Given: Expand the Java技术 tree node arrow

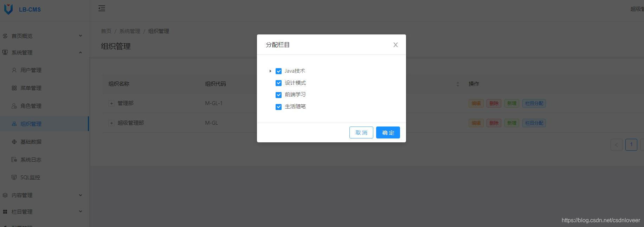Looking at the screenshot, I should pyautogui.click(x=270, y=71).
